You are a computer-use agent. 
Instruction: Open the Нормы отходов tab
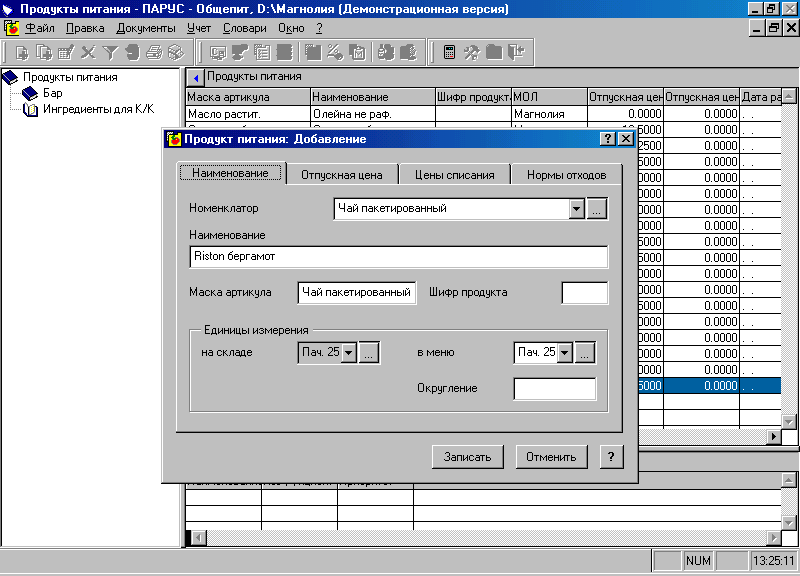pyautogui.click(x=566, y=174)
